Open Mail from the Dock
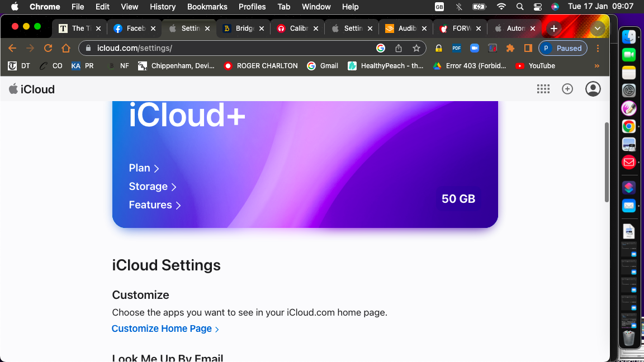Viewport: 644px width, 362px height. click(628, 205)
